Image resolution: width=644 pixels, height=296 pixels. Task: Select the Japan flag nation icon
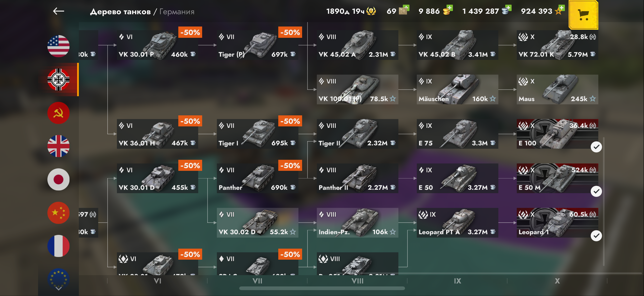tap(58, 179)
